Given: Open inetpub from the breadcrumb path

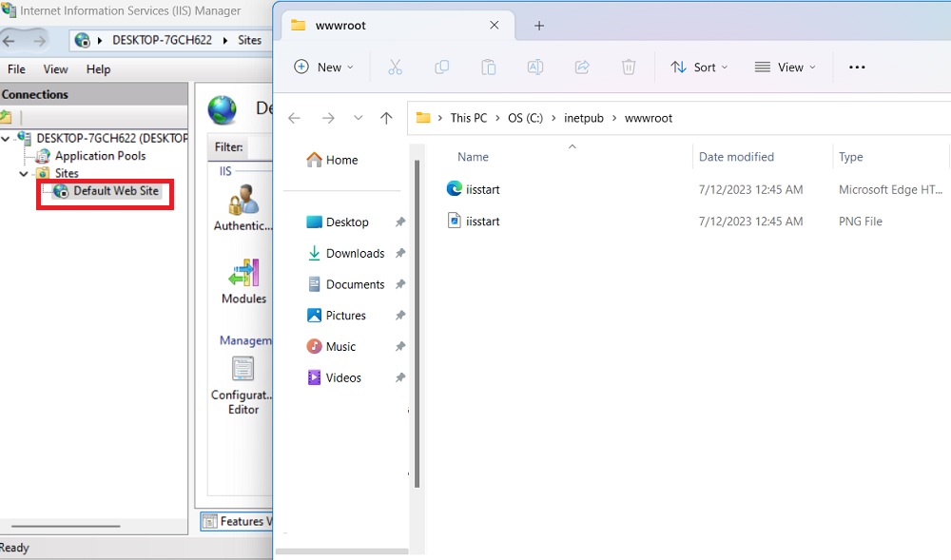Looking at the screenshot, I should click(583, 118).
